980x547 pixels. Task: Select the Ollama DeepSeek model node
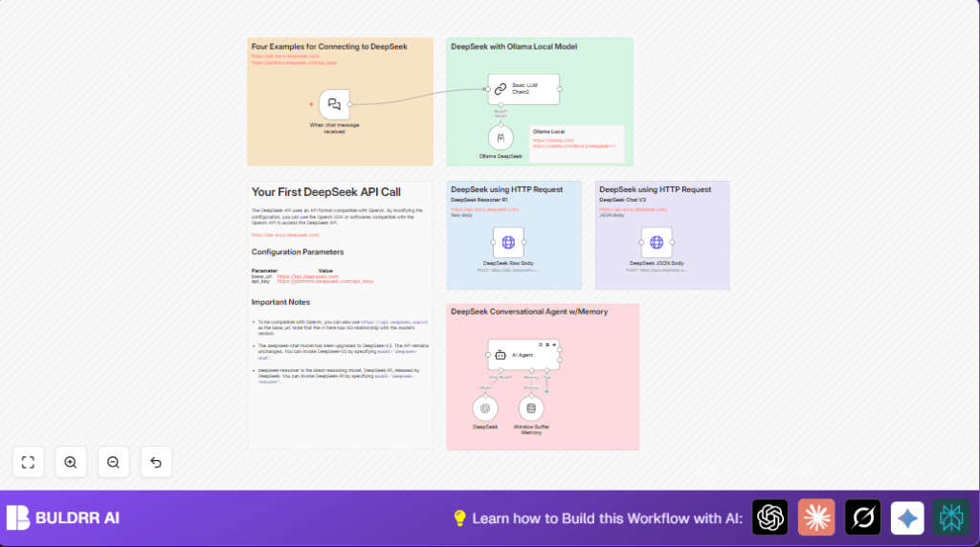click(501, 138)
